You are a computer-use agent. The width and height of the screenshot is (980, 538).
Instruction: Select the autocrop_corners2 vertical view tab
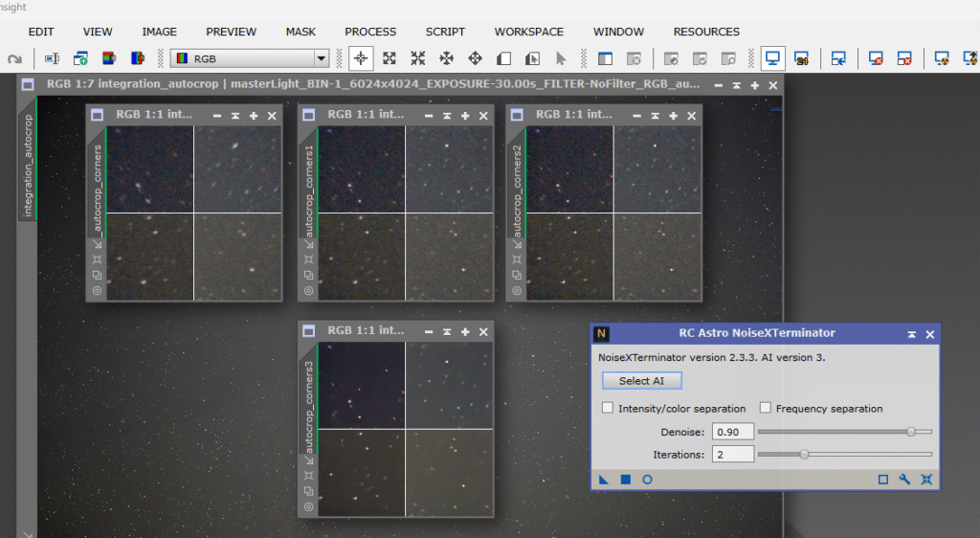tap(516, 182)
